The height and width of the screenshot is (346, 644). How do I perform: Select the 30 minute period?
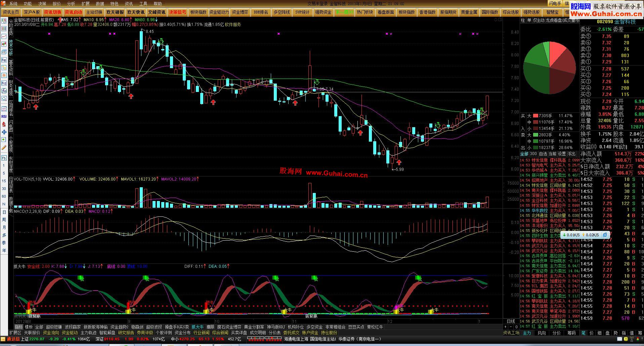tap(4, 188)
